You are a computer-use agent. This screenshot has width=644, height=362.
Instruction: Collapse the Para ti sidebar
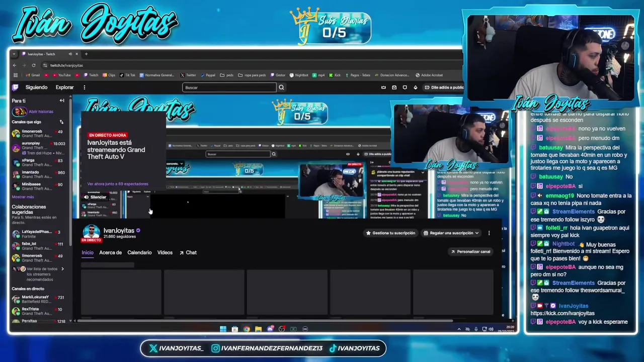[62, 101]
